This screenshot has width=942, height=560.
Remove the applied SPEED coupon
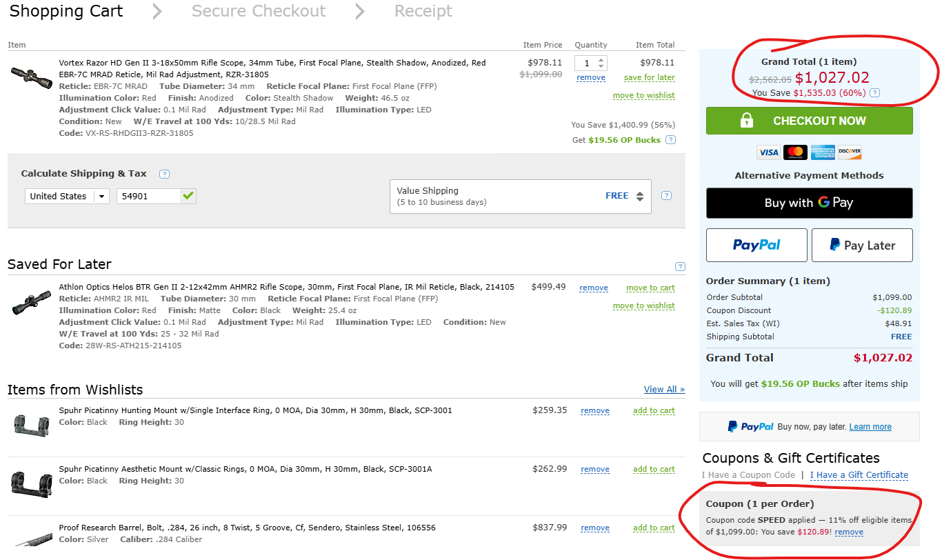pyautogui.click(x=849, y=532)
